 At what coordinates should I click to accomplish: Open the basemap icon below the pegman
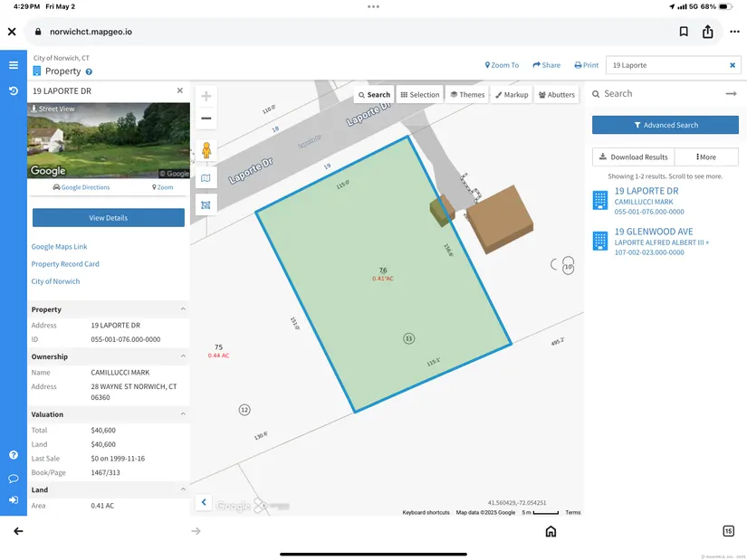(x=206, y=179)
